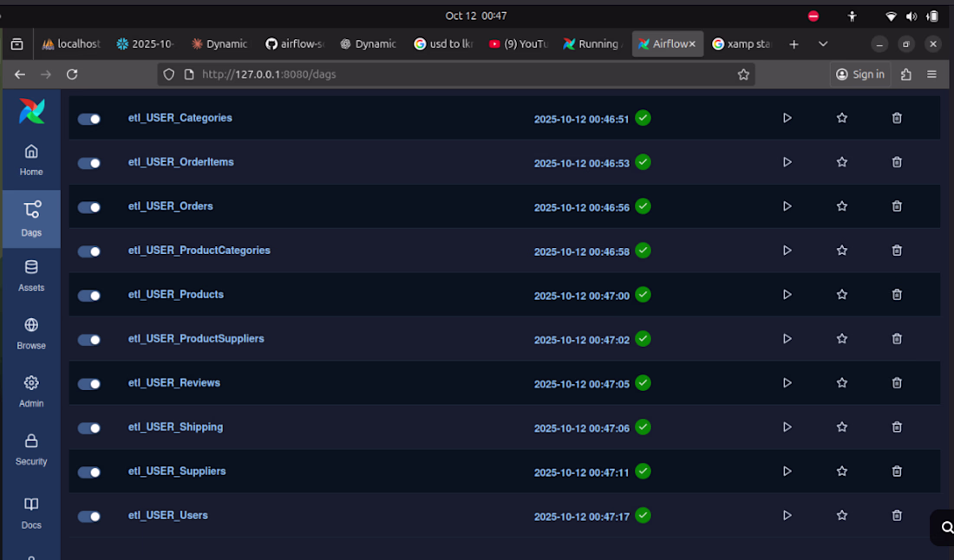The width and height of the screenshot is (954, 560).
Task: Open the Firefox extensions button
Action: coord(906,75)
